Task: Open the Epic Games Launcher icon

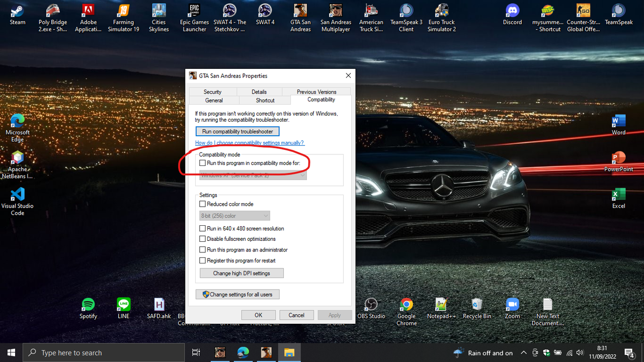Action: coord(194,18)
